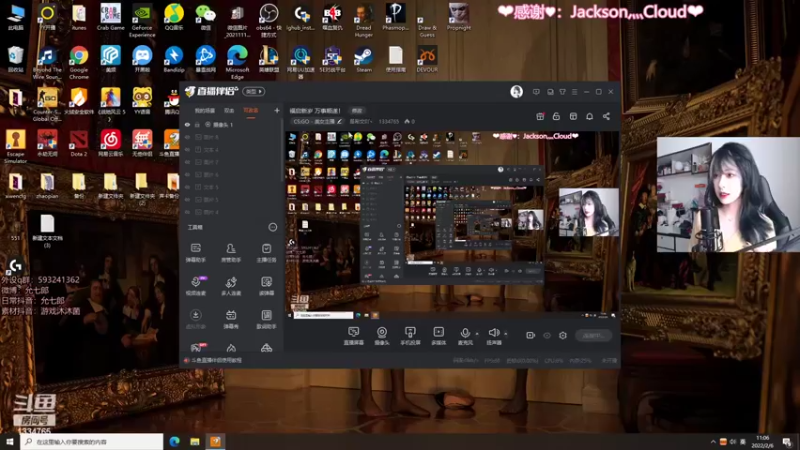
Task: Toggle visibility of the 图片 7 source
Action: pos(187,162)
